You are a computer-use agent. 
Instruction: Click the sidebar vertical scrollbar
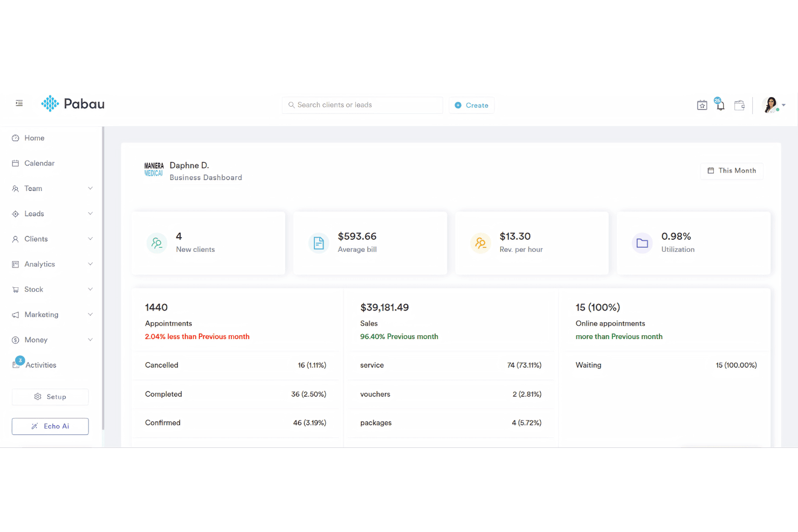[103, 278]
